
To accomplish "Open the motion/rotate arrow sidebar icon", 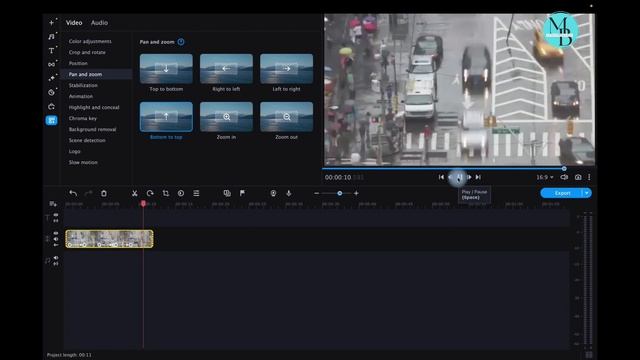I will coord(51,107).
